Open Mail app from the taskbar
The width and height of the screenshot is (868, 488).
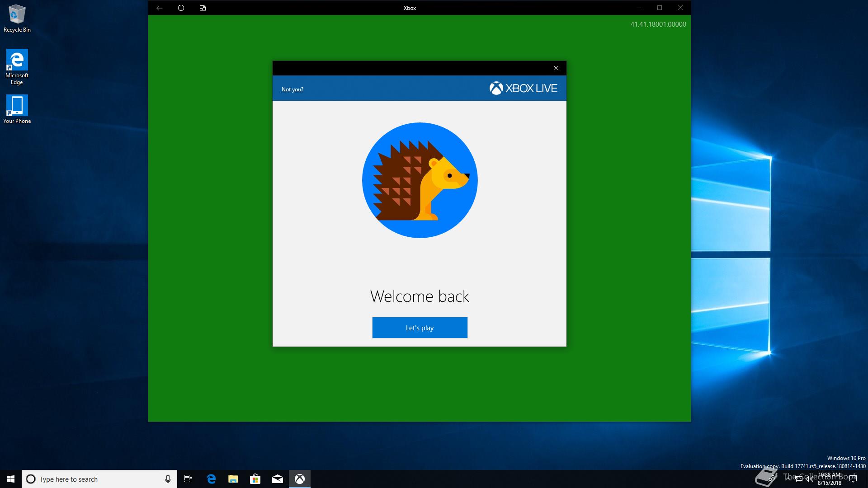click(278, 479)
